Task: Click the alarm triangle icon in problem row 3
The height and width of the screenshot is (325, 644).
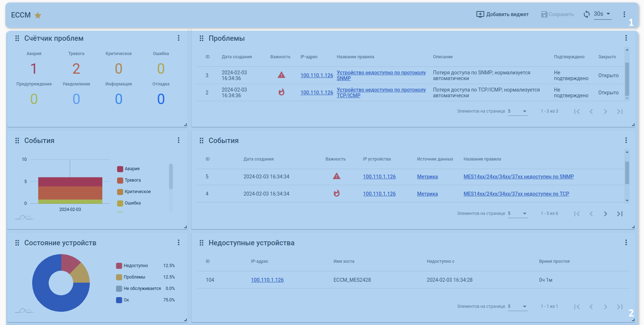Action: pos(281,75)
